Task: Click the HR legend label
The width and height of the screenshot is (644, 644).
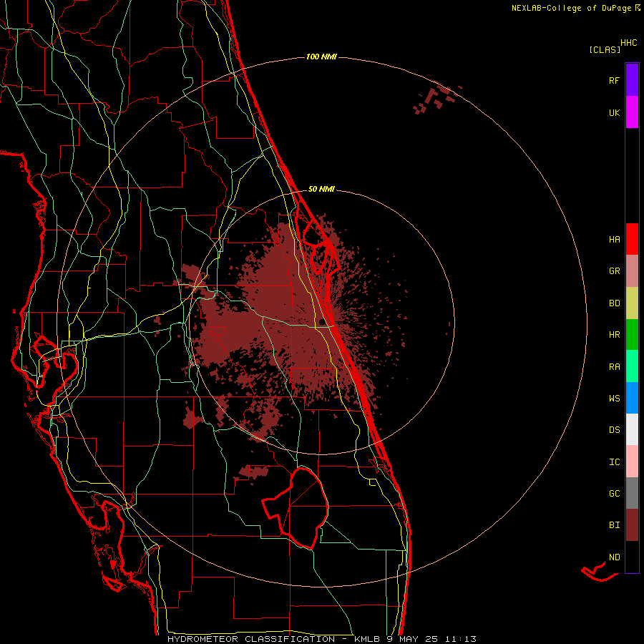Action: (615, 335)
